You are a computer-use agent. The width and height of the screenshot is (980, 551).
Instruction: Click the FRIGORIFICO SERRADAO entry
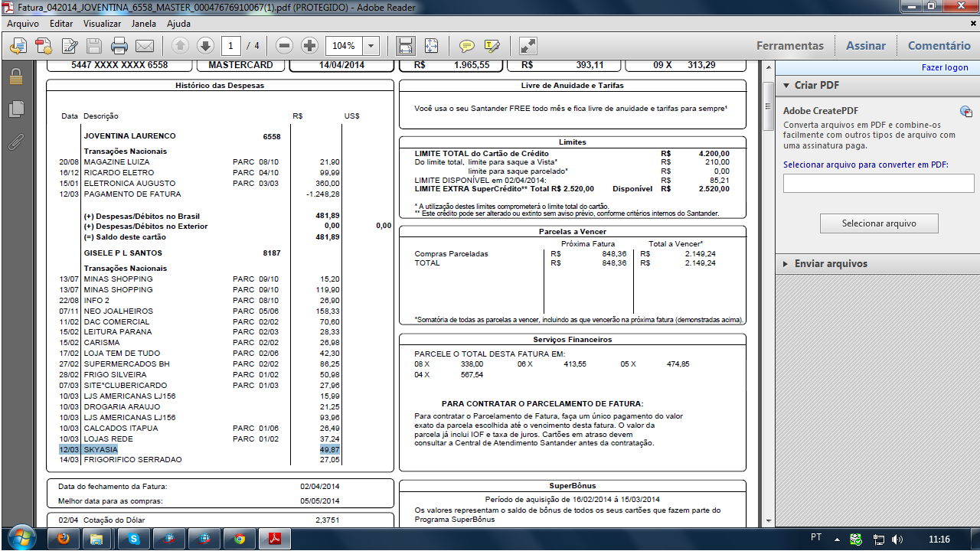point(132,460)
